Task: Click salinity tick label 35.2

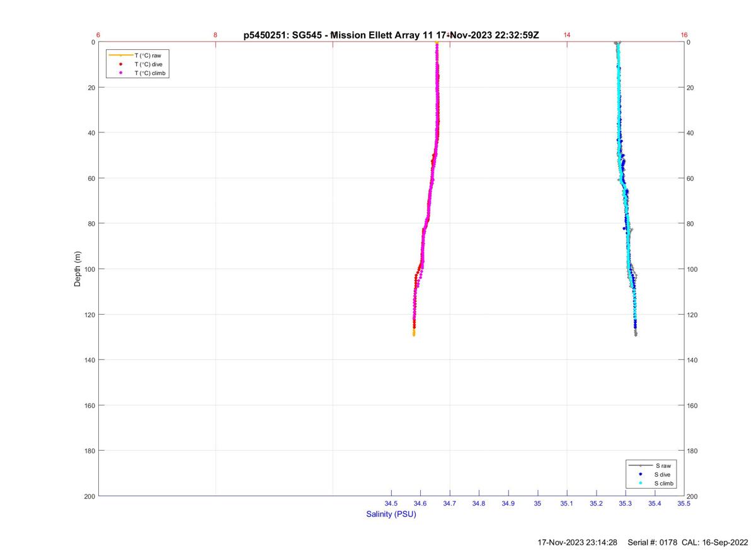Action: tap(596, 504)
